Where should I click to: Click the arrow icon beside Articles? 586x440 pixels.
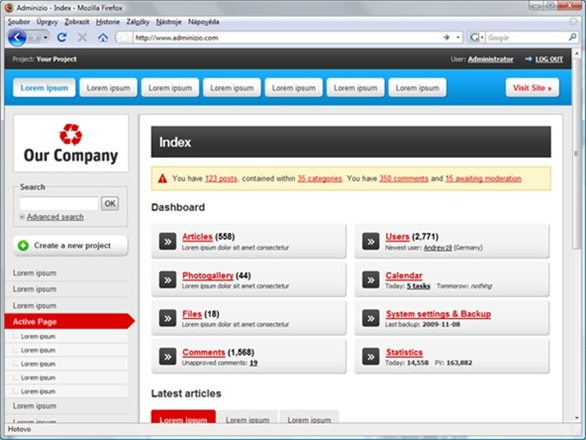pos(167,241)
